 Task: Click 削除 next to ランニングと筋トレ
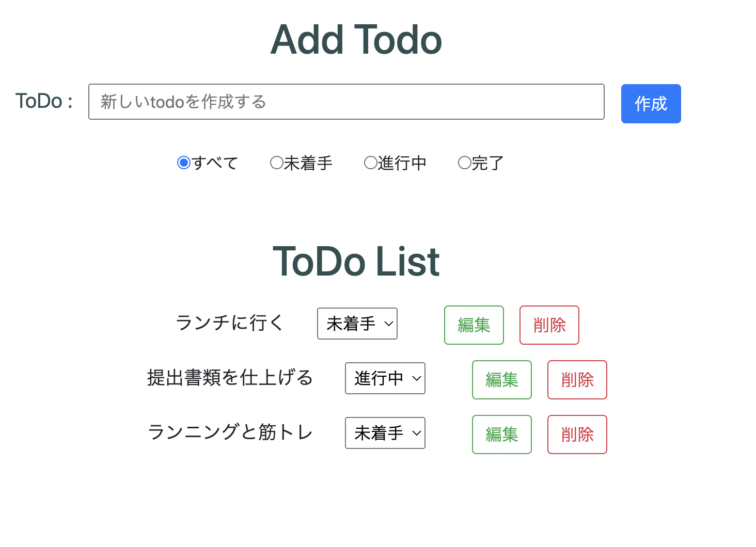(577, 435)
